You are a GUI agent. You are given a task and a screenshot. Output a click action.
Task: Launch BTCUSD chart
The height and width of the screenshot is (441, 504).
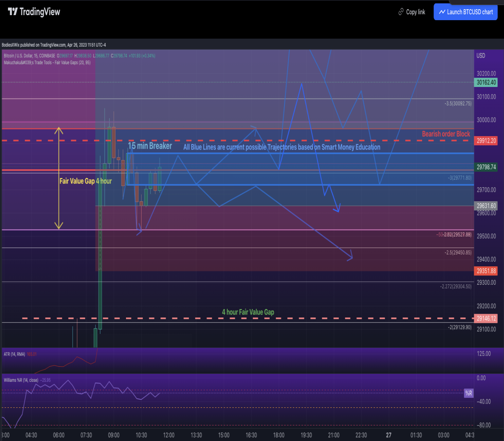(465, 12)
